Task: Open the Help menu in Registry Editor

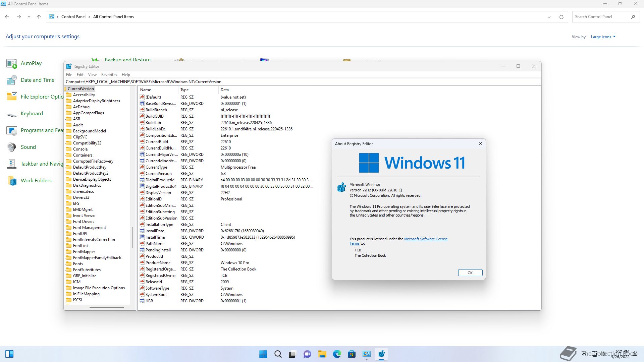Action: pos(126,75)
